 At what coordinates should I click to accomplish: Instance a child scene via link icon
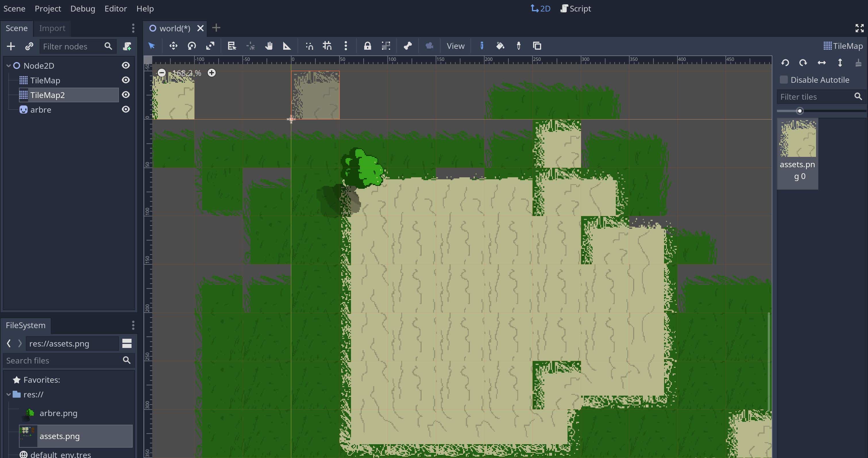coord(29,46)
